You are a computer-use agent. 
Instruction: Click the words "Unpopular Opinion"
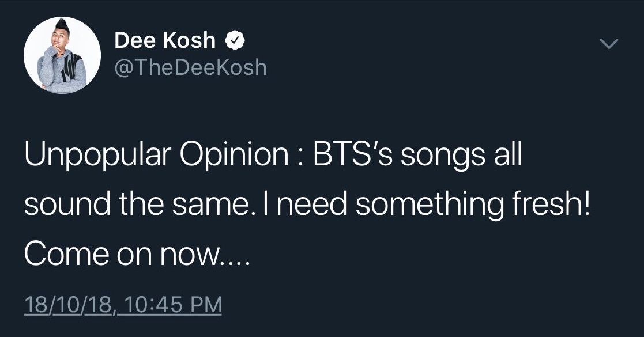click(x=156, y=157)
